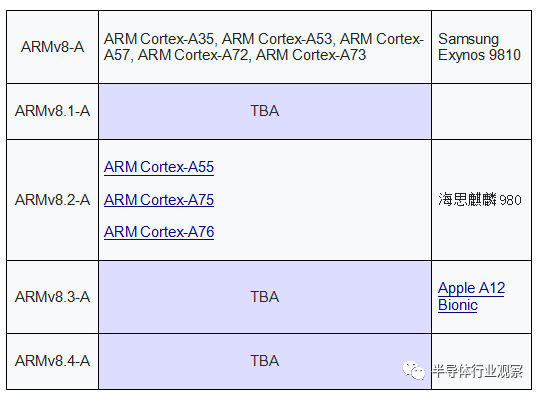Image resolution: width=539 pixels, height=395 pixels.
Task: Click the WeChat logo watermark icon
Action: [414, 370]
